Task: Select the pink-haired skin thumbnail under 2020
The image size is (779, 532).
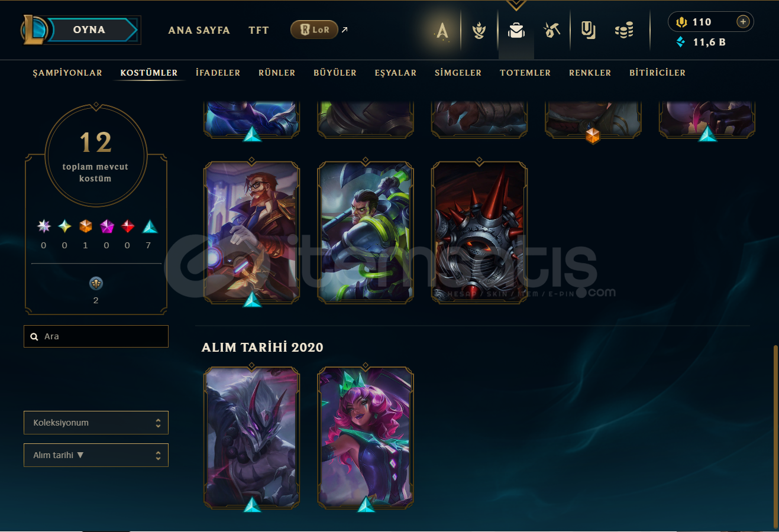Action: [366, 438]
